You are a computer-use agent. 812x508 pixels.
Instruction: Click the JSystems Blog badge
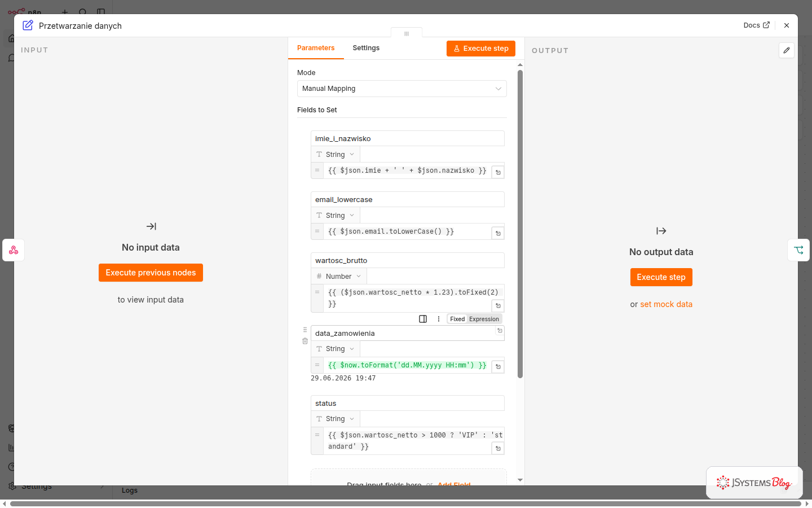pyautogui.click(x=754, y=483)
